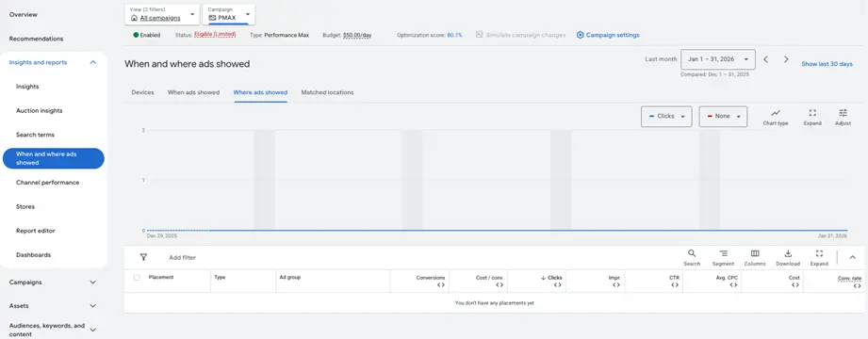Click the Avg. CPC column resize arrows
The height and width of the screenshot is (339, 868).
[733, 284]
